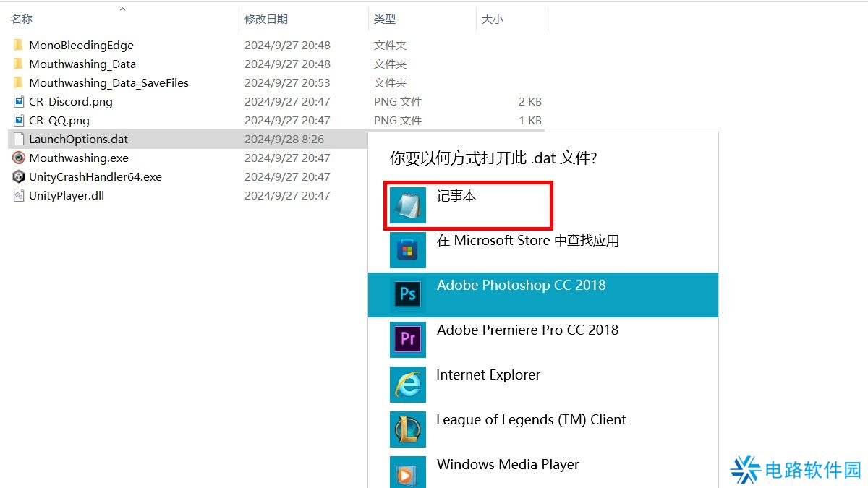Click the Microsoft Store icon
The width and height of the screenshot is (868, 488).
click(x=408, y=250)
